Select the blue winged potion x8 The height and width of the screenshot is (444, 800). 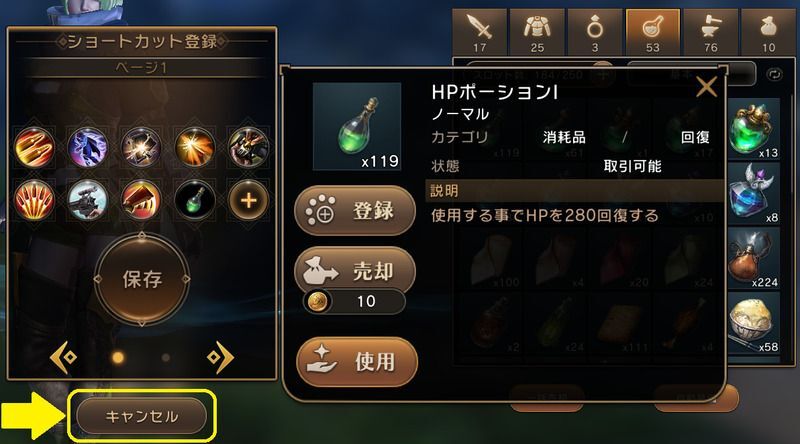754,193
